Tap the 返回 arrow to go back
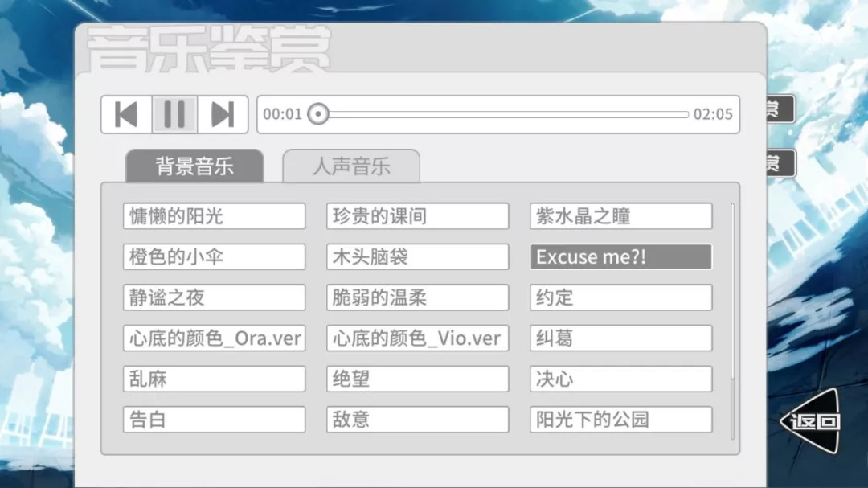Screen dimensions: 868x488 click(x=810, y=419)
